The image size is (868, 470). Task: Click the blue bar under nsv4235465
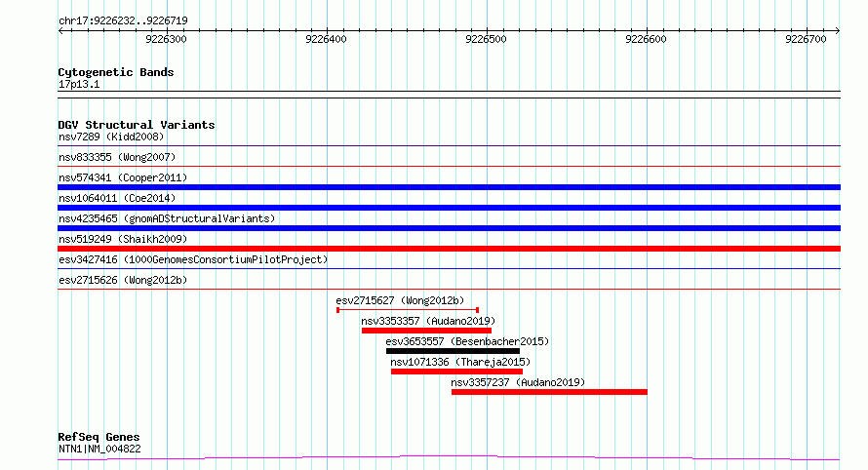point(449,228)
